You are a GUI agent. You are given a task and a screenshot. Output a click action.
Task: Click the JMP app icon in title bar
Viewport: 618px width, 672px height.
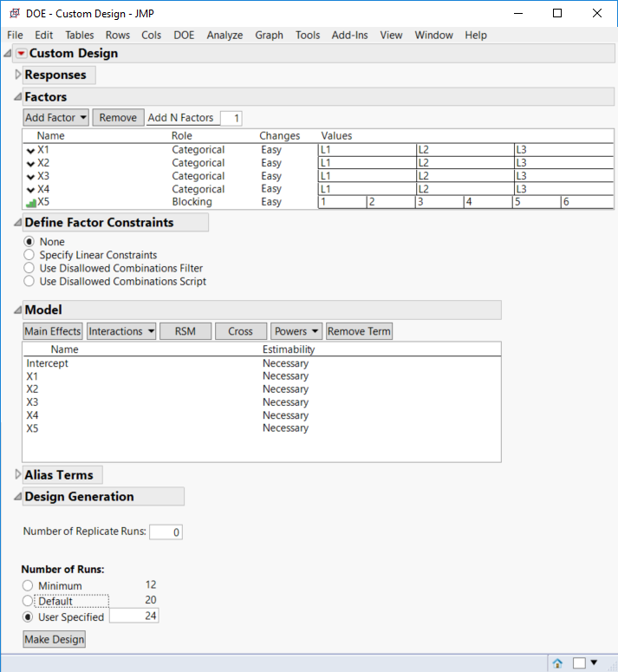15,13
